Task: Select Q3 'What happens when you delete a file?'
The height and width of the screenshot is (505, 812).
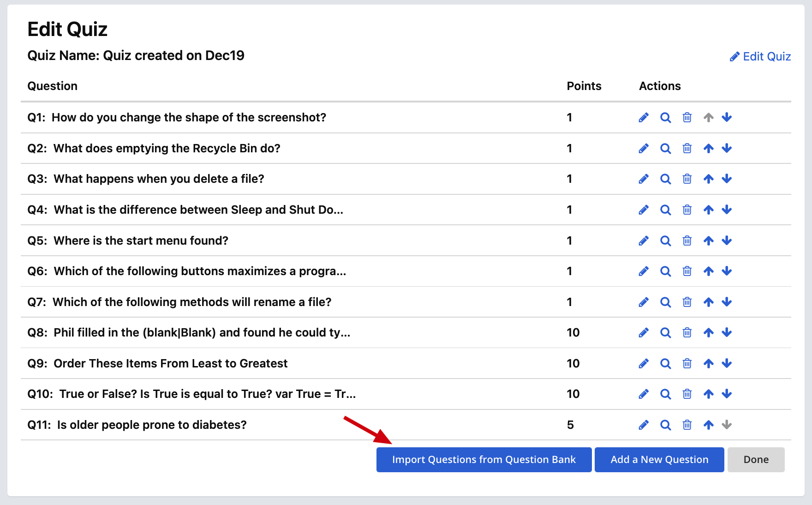Action: 159,179
